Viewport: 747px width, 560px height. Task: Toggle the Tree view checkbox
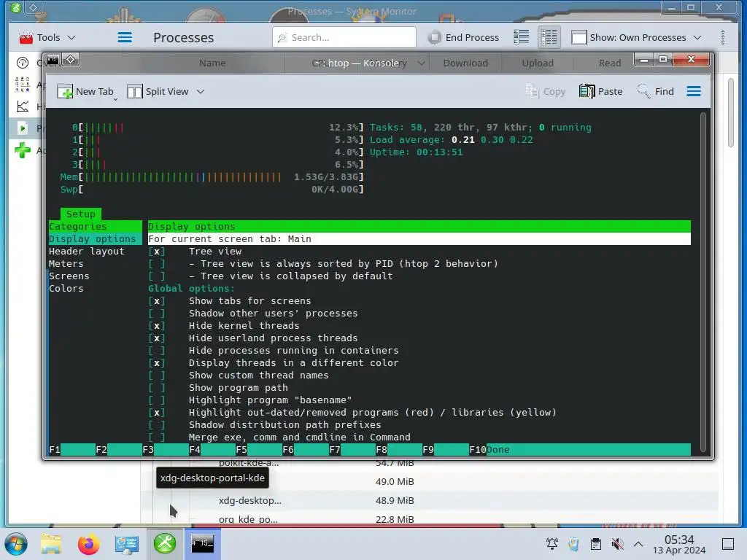[x=156, y=252]
